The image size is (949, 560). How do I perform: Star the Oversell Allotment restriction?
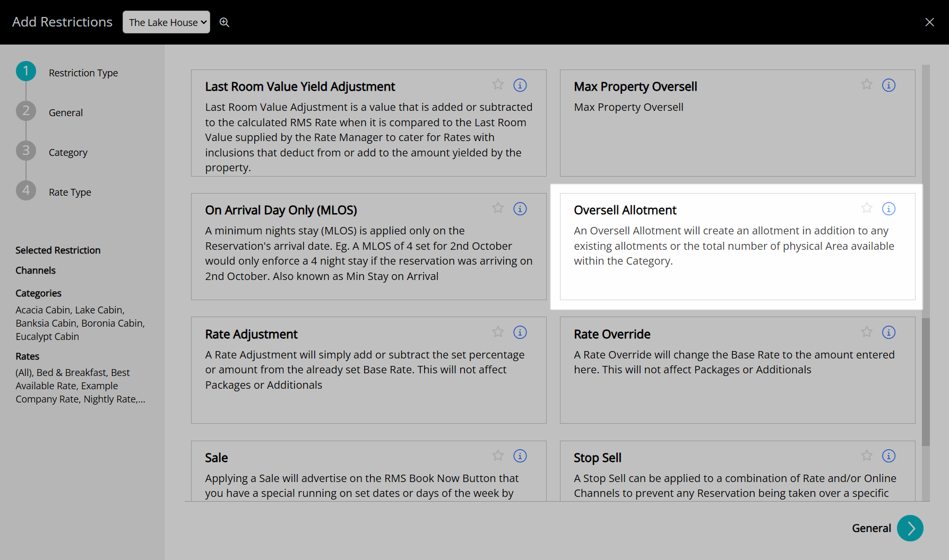pyautogui.click(x=867, y=208)
